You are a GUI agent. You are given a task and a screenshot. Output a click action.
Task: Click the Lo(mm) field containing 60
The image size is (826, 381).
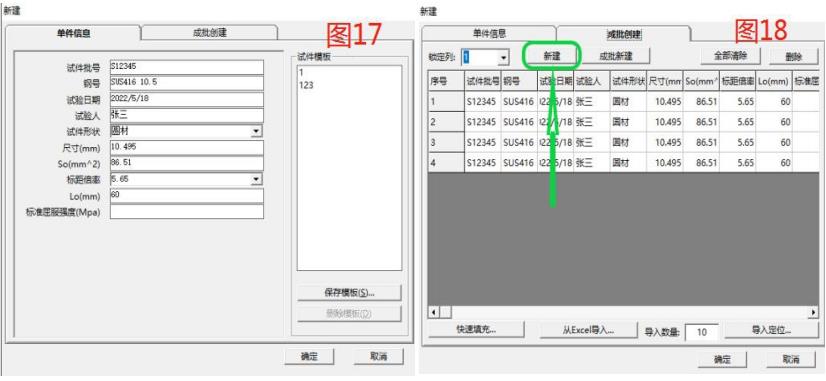(x=186, y=196)
